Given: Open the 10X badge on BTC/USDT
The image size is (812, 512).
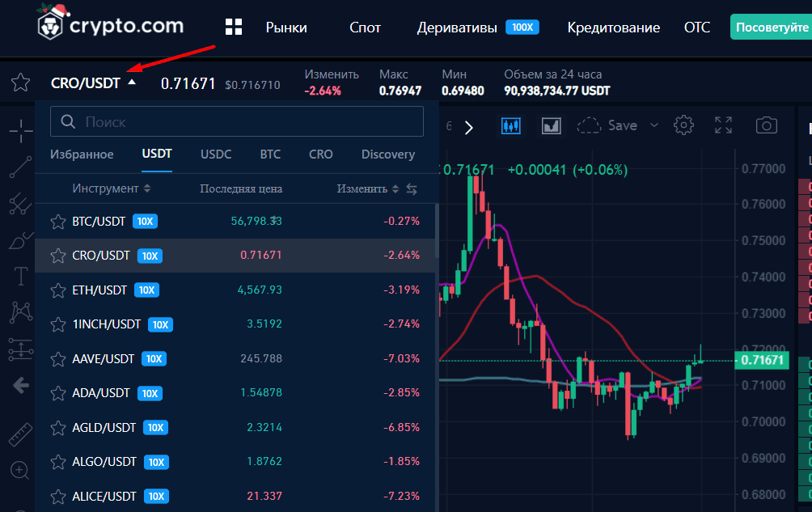Looking at the screenshot, I should [145, 222].
